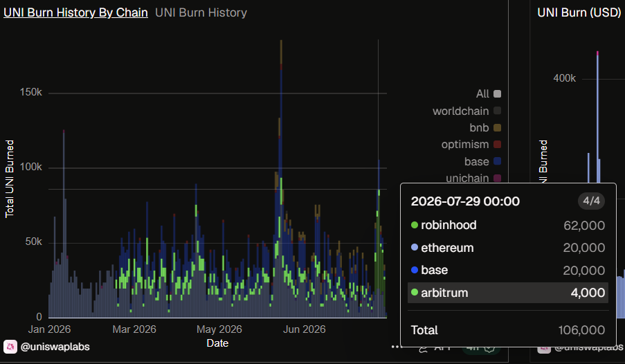Open the three-dot more options menu
Viewport: 625px width, 364px height.
(396, 347)
